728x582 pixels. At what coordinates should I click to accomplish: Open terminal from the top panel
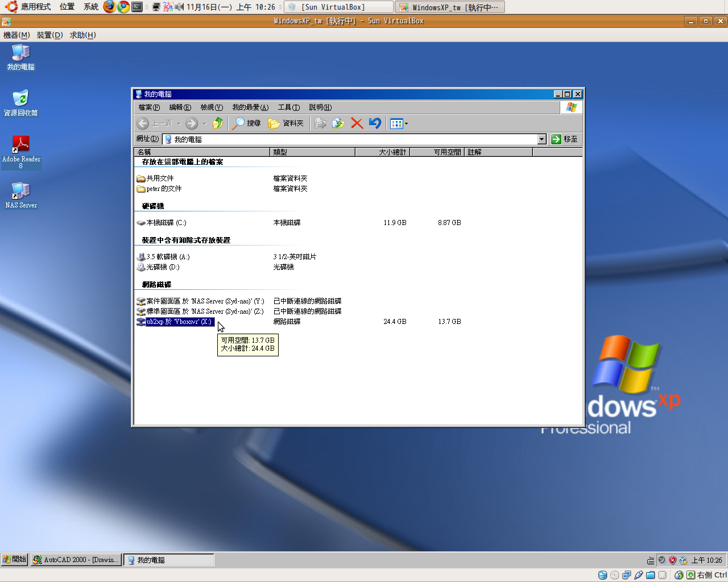pyautogui.click(x=137, y=7)
